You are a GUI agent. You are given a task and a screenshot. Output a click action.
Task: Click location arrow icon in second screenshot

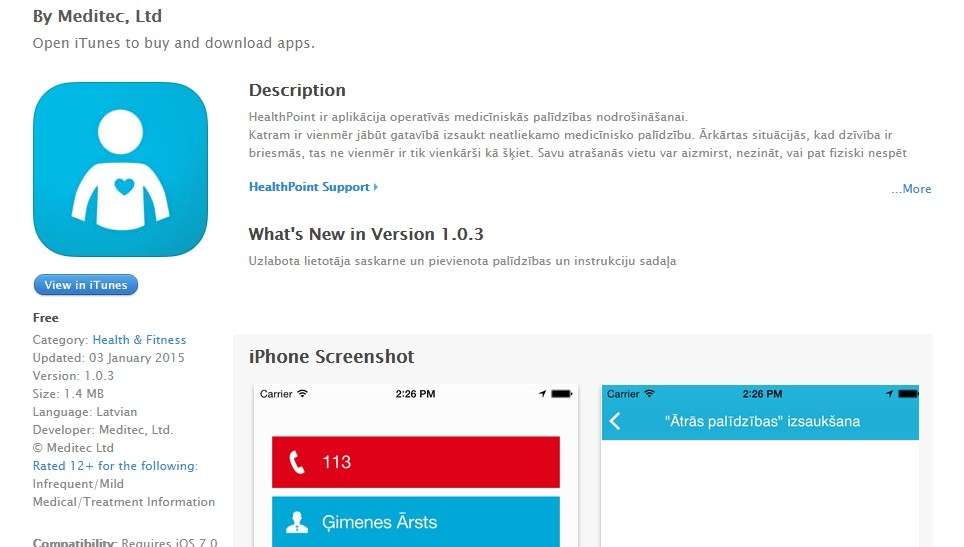[889, 393]
